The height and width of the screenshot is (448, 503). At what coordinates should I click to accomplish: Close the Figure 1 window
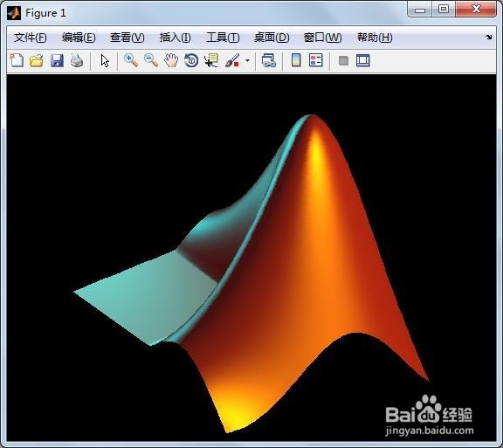pos(476,9)
